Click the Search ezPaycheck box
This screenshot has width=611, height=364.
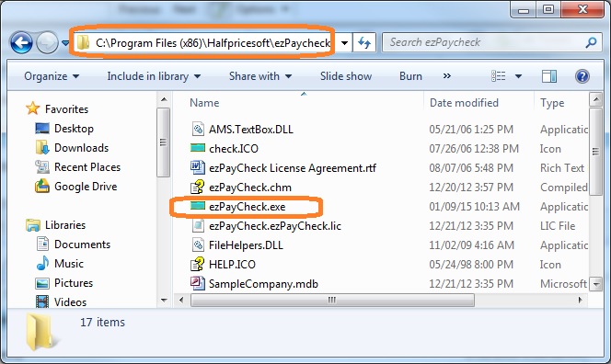click(x=492, y=42)
